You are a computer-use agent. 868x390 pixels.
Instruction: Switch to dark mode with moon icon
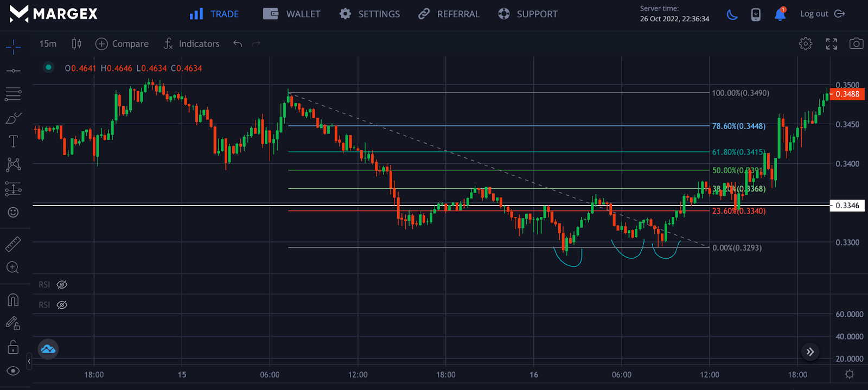point(732,14)
